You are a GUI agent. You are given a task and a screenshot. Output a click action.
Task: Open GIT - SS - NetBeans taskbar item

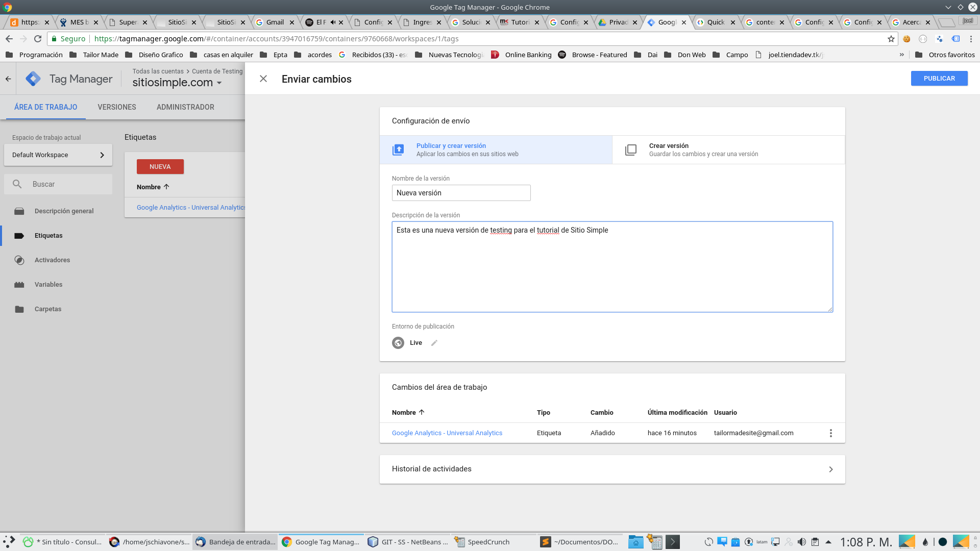[x=408, y=542]
